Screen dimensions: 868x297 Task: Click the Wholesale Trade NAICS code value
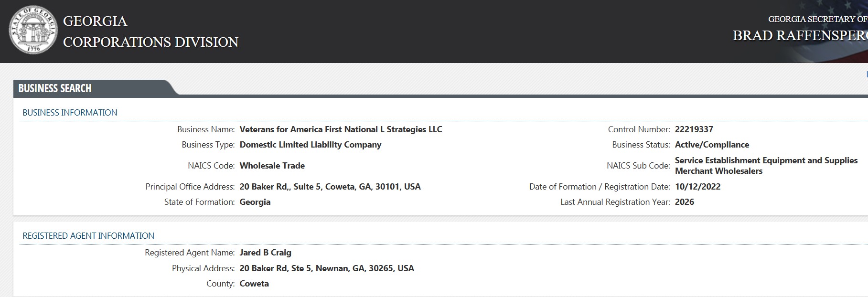coord(272,166)
